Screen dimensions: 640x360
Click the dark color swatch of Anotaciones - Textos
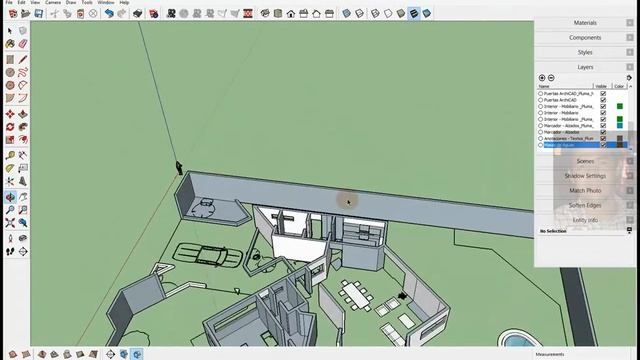tap(620, 139)
